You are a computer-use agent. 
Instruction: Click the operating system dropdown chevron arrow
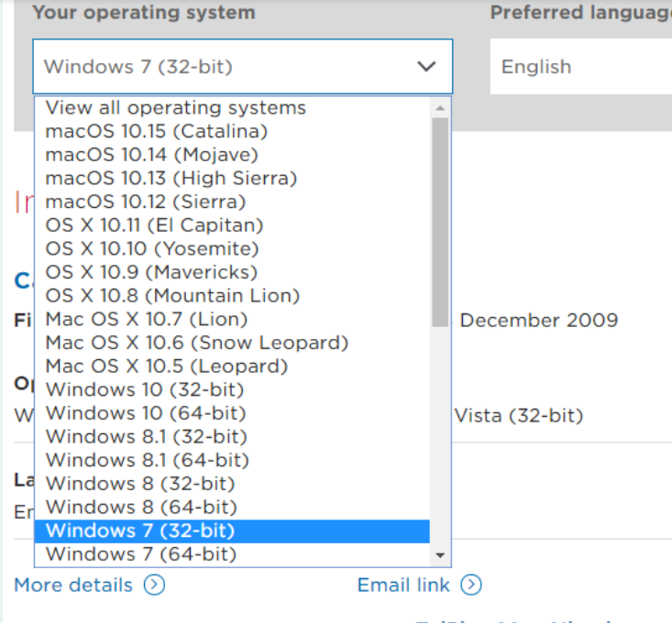pyautogui.click(x=425, y=66)
